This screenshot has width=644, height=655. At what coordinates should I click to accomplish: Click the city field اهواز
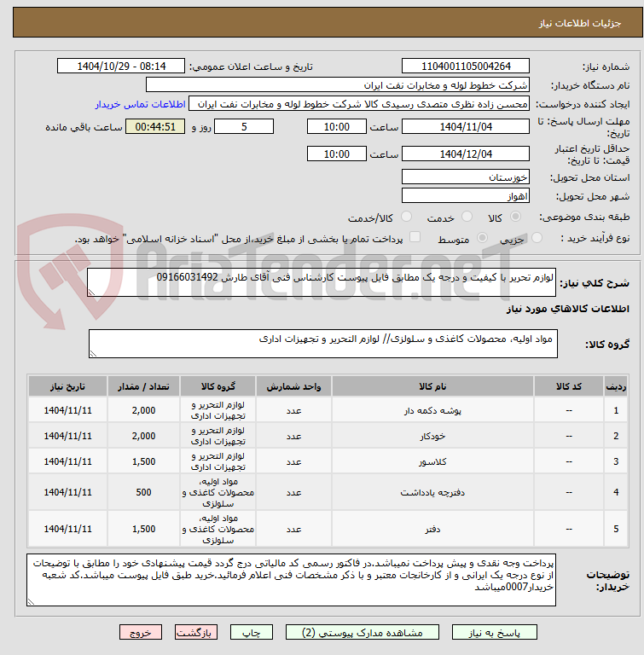(466, 195)
